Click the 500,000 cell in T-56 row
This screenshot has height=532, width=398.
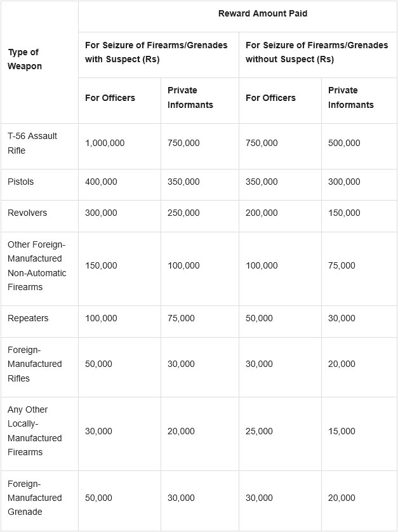click(343, 143)
